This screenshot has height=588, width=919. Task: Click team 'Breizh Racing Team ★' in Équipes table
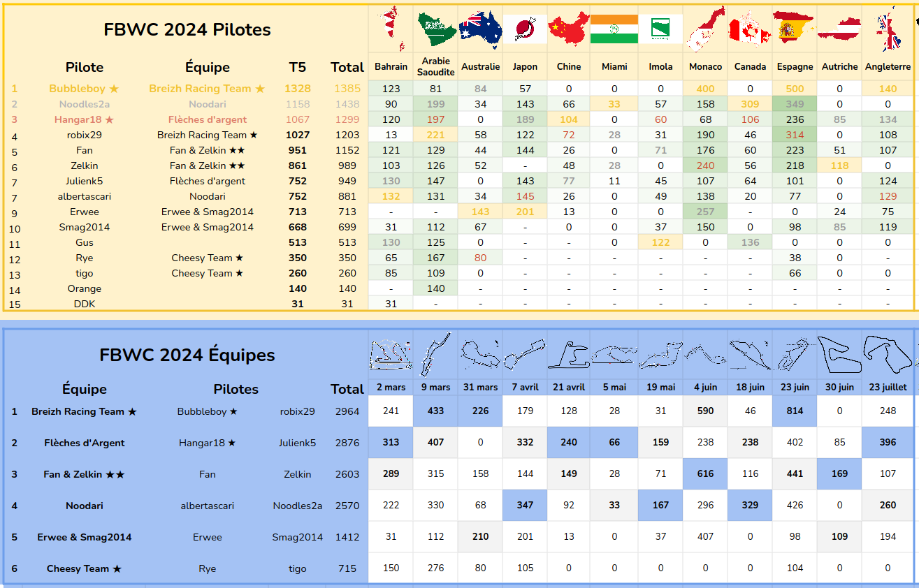(x=84, y=411)
